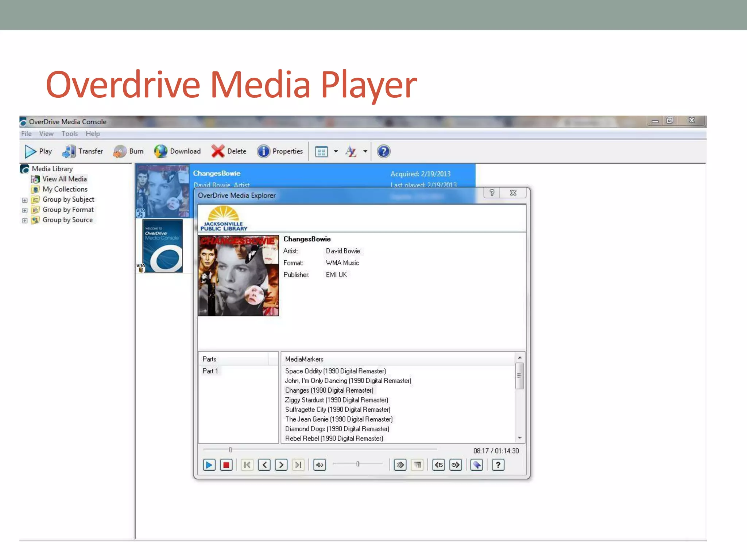Select Space Oddity media marker
747x560 pixels.
tap(335, 371)
